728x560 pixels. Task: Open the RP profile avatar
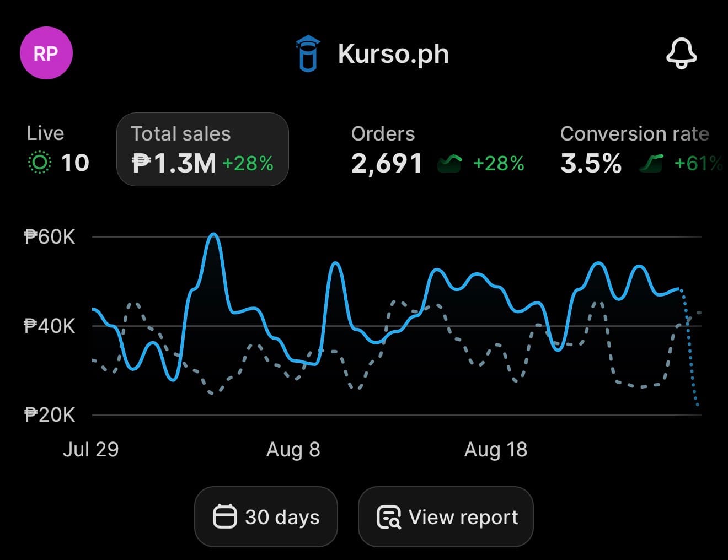click(46, 53)
